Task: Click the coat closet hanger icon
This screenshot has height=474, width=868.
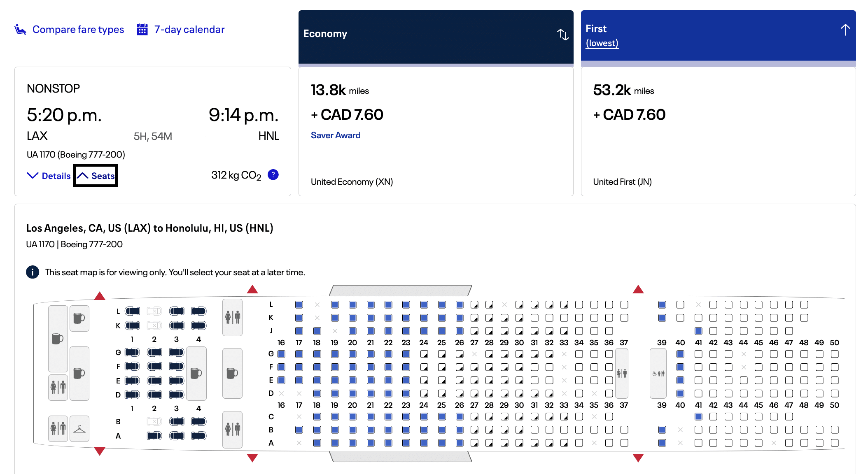Action: [79, 429]
